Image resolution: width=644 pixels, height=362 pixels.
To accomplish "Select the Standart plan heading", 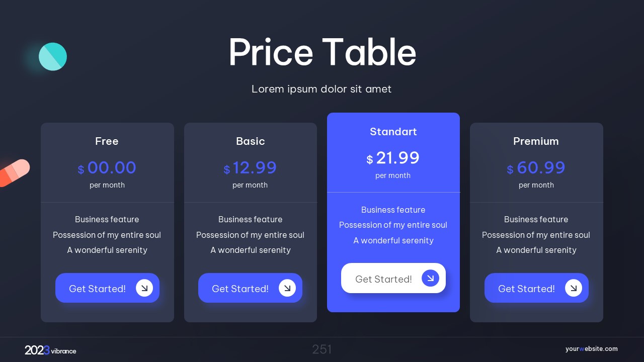I will [393, 132].
